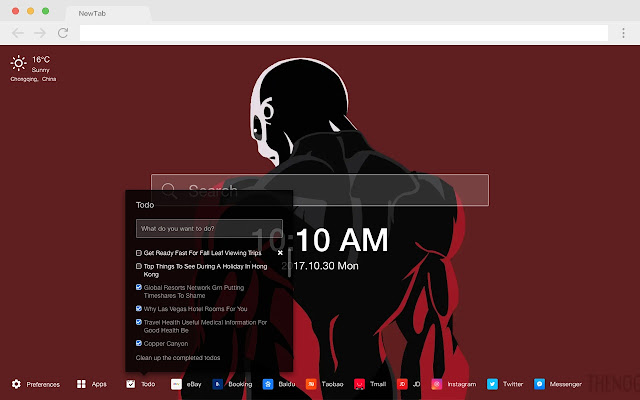Focus the browser address bar

point(344,33)
